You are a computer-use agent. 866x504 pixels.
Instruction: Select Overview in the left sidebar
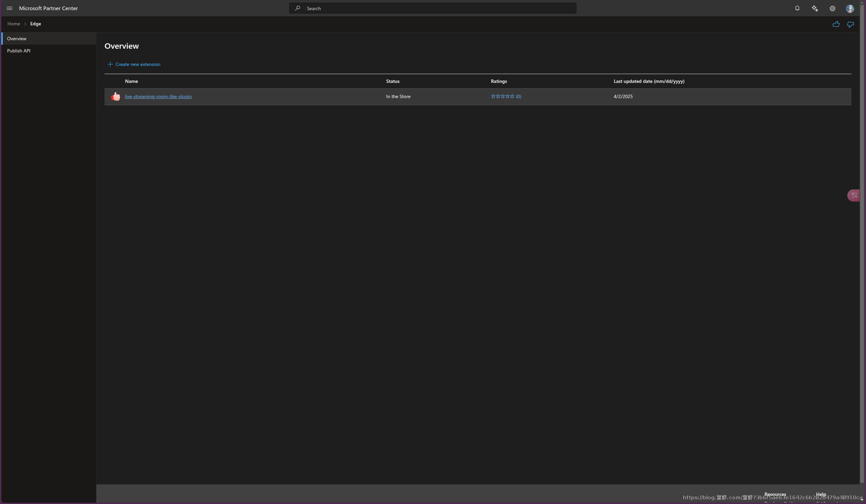coord(17,39)
